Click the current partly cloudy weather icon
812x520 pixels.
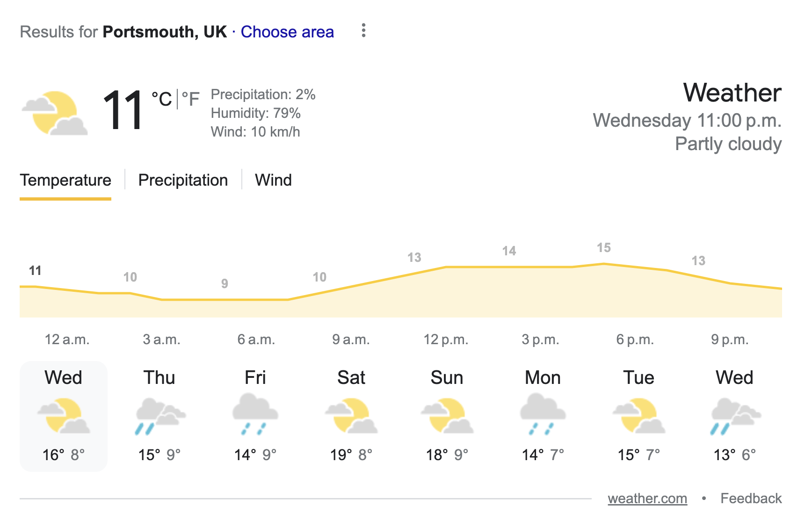point(55,113)
